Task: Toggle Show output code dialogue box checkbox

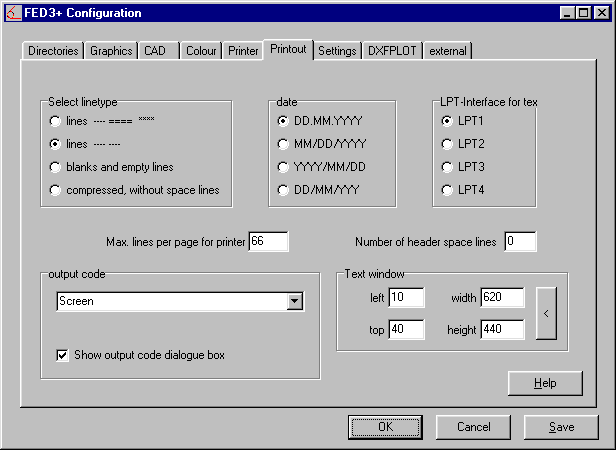Action: [x=62, y=355]
